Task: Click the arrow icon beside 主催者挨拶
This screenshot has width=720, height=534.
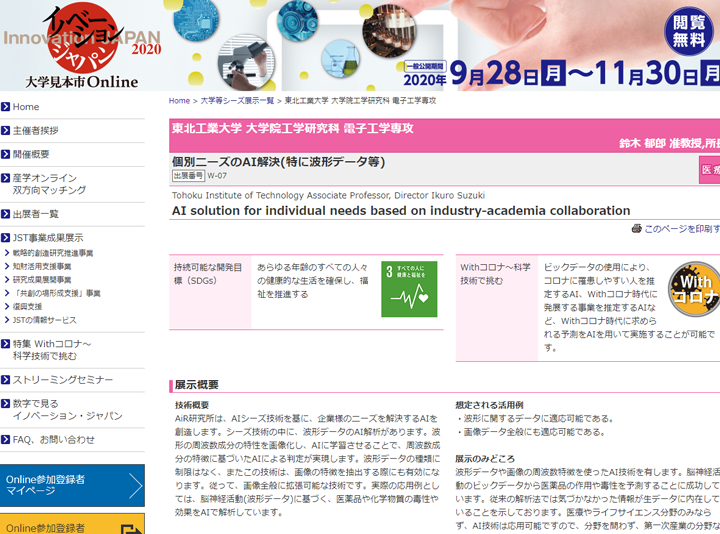Action: click(x=6, y=131)
